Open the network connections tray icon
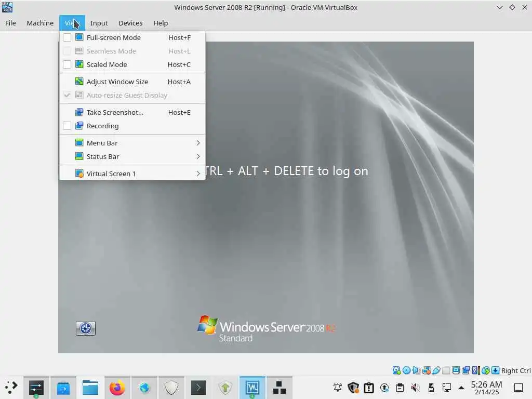Image resolution: width=532 pixels, height=399 pixels. 446,387
